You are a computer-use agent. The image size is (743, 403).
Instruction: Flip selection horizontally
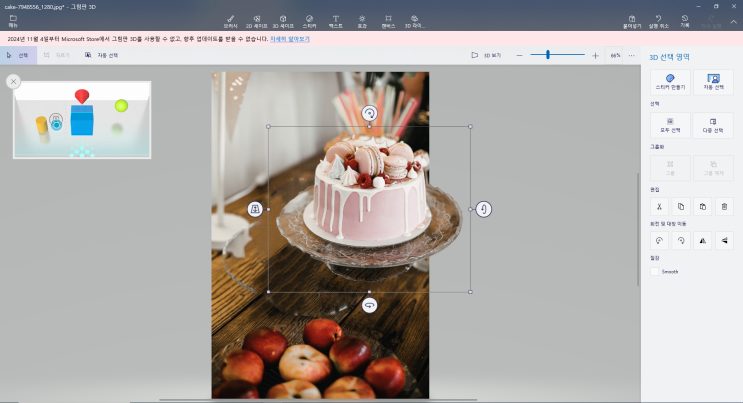point(702,240)
